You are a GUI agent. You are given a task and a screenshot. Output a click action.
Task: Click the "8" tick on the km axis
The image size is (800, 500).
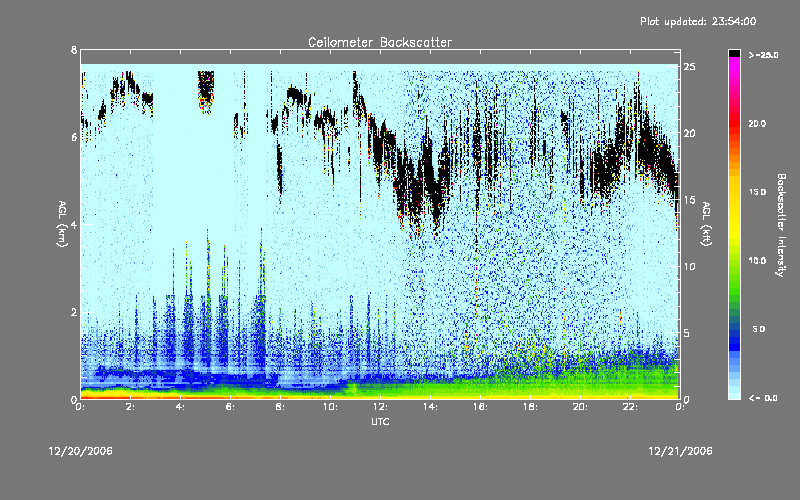coord(74,50)
